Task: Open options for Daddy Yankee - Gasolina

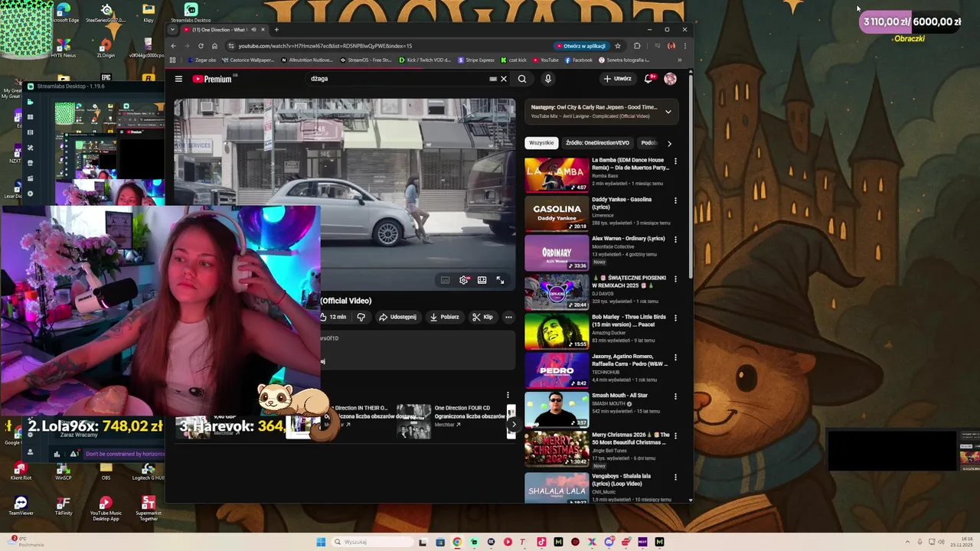Action: [675, 201]
